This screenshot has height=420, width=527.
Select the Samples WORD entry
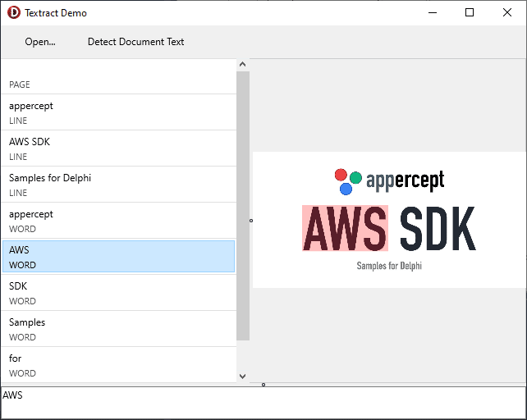point(119,329)
